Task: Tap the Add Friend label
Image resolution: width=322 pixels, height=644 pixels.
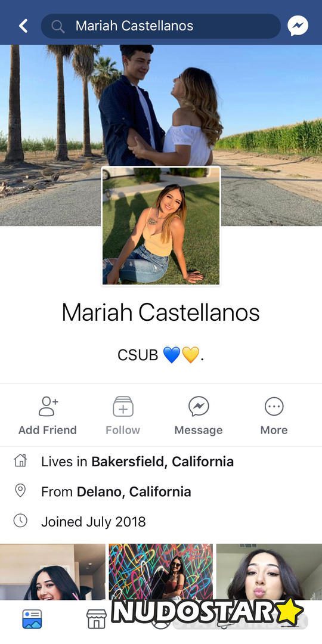Action: [x=48, y=430]
